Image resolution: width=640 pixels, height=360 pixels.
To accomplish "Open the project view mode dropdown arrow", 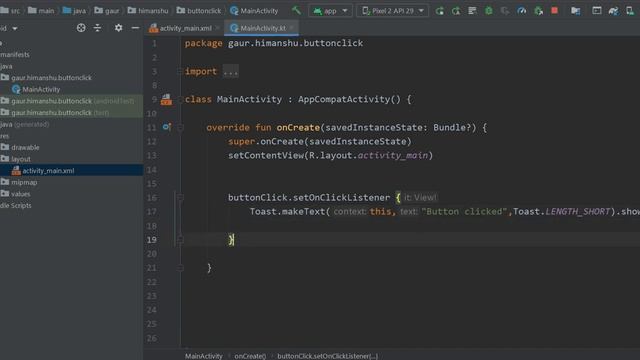I will pos(15,29).
